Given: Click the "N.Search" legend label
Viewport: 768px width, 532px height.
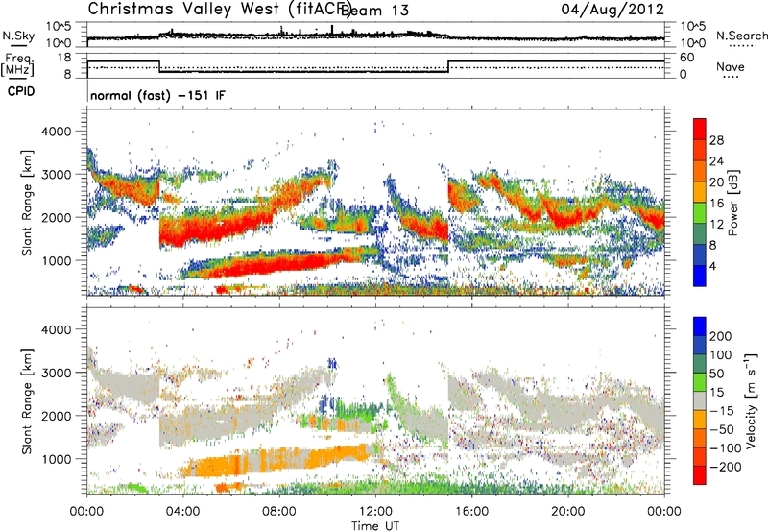Looking at the screenshot, I should (741, 36).
